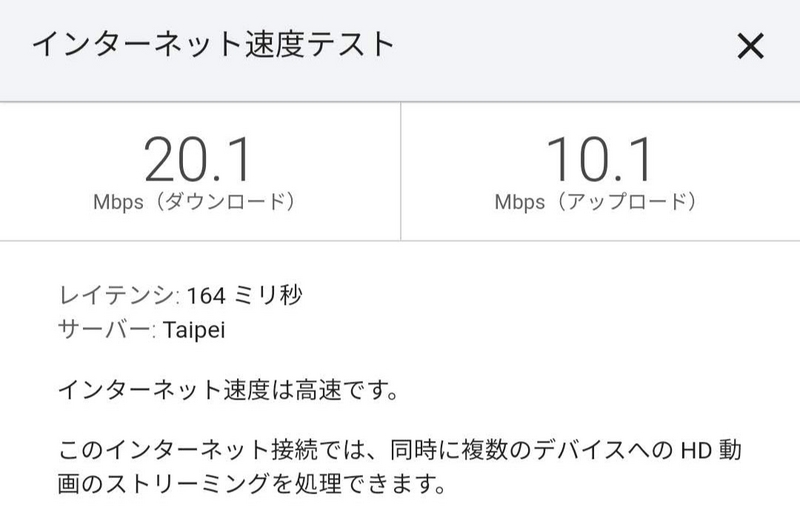Select the 164 ミリ秒 latency value
Image resolution: width=800 pixels, height=521 pixels.
[244, 295]
